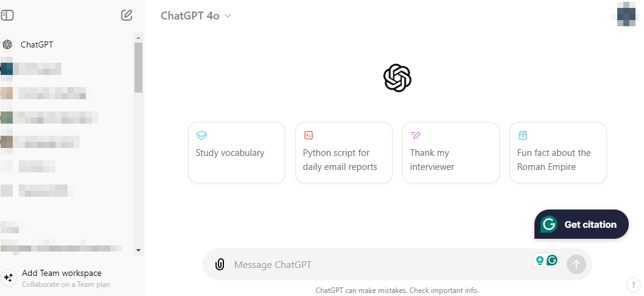The width and height of the screenshot is (644, 296).
Task: Click the sparkle icon beside Add Team workspace
Action: coord(9,278)
